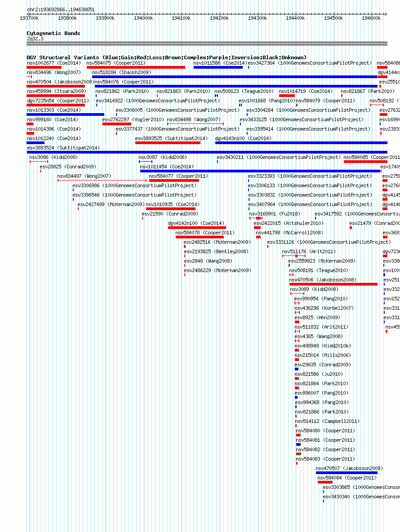Open nsv584077 (Cooper2011) variant
Viewport: 400px width, 532px height.
click(178, 176)
